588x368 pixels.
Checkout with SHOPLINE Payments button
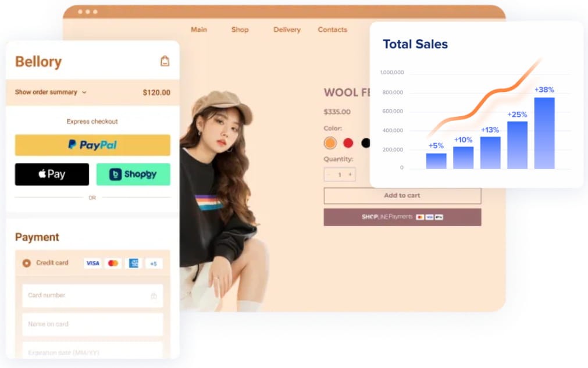click(402, 217)
